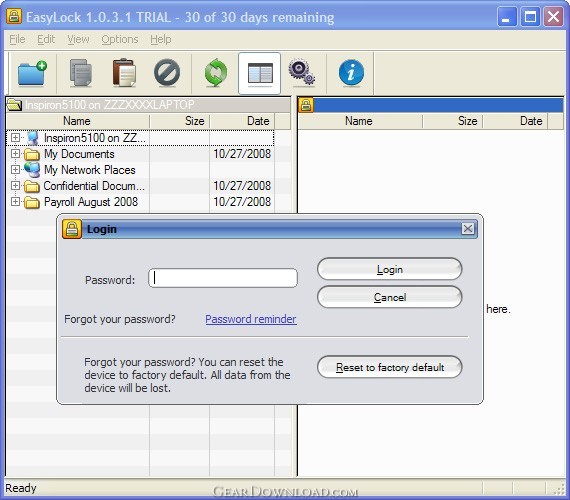570x500 pixels.
Task: Expand the My Documents folder node
Action: click(15, 153)
